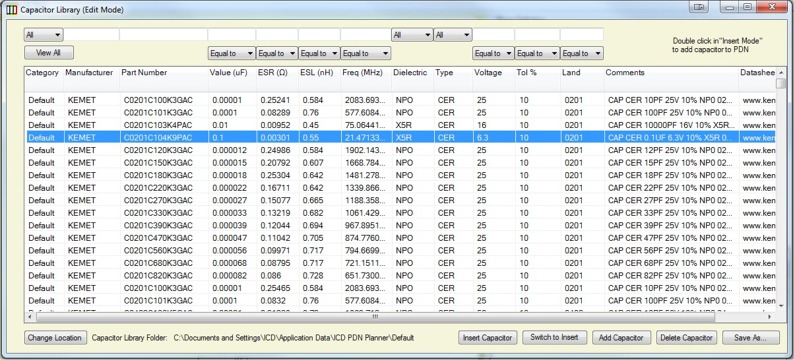Click the Save As... button
This screenshot has height=360, width=794.
pos(751,338)
